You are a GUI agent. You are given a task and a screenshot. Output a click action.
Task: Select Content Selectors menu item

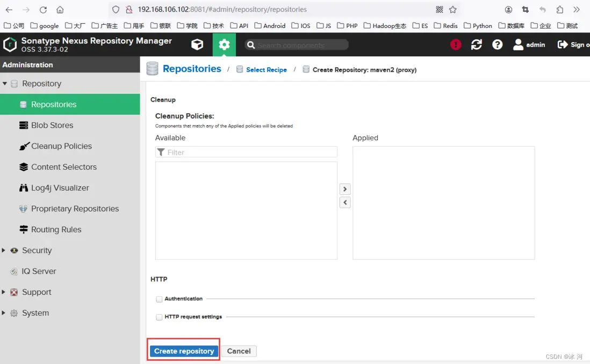coord(63,167)
